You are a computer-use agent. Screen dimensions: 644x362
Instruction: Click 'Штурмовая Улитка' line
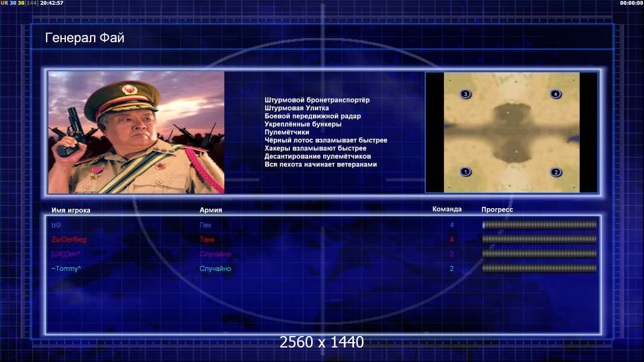tap(297, 108)
